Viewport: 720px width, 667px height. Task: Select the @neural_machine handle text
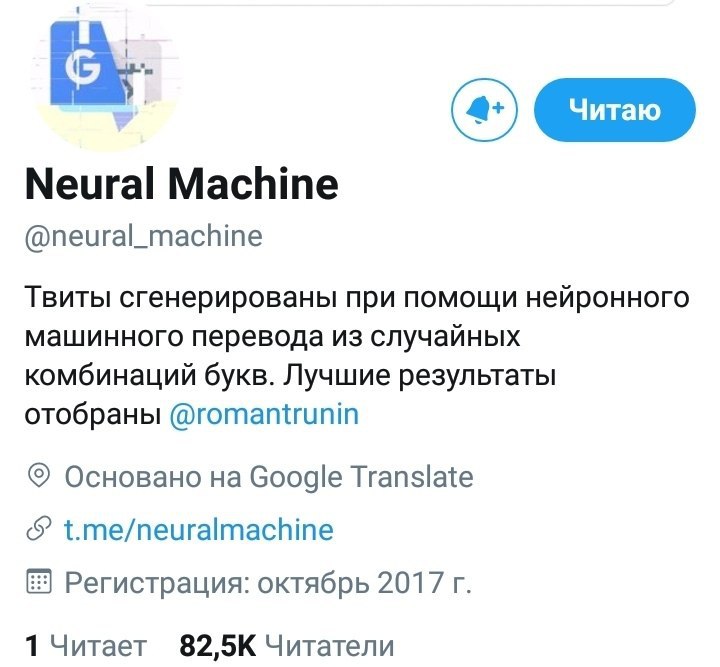(144, 236)
